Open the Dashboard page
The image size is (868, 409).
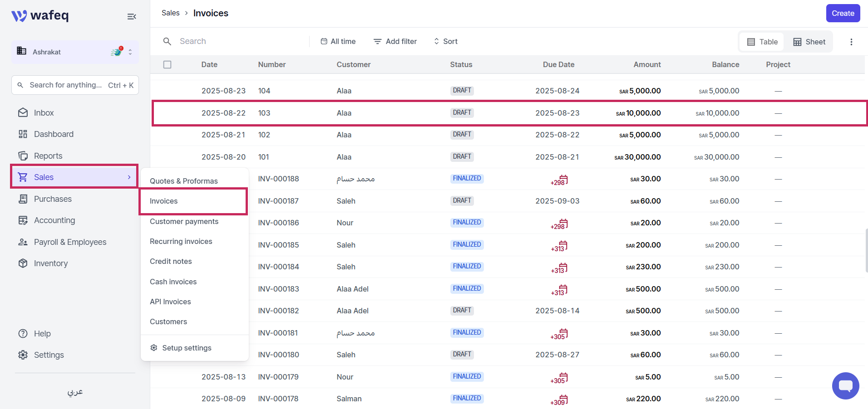[x=54, y=134]
